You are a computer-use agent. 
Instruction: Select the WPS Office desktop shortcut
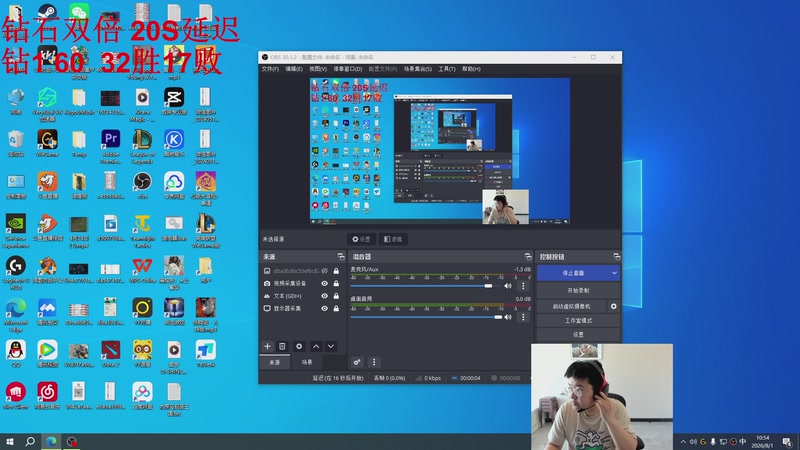[142, 270]
